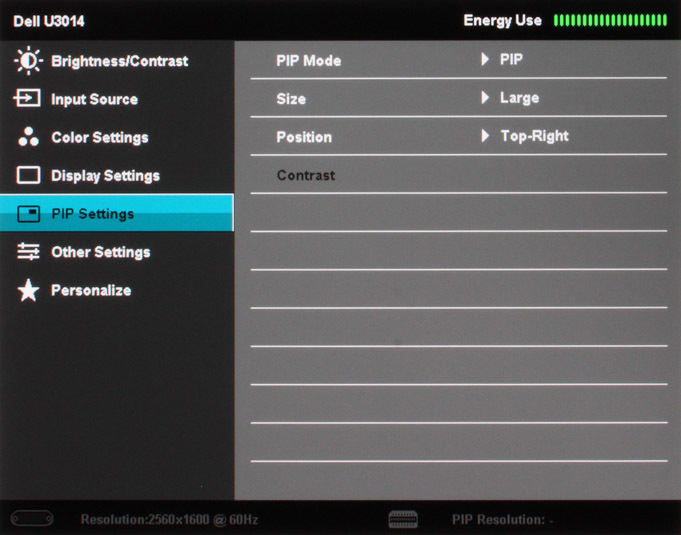Click the green Energy Use bar
681x535 pixels.
610,20
